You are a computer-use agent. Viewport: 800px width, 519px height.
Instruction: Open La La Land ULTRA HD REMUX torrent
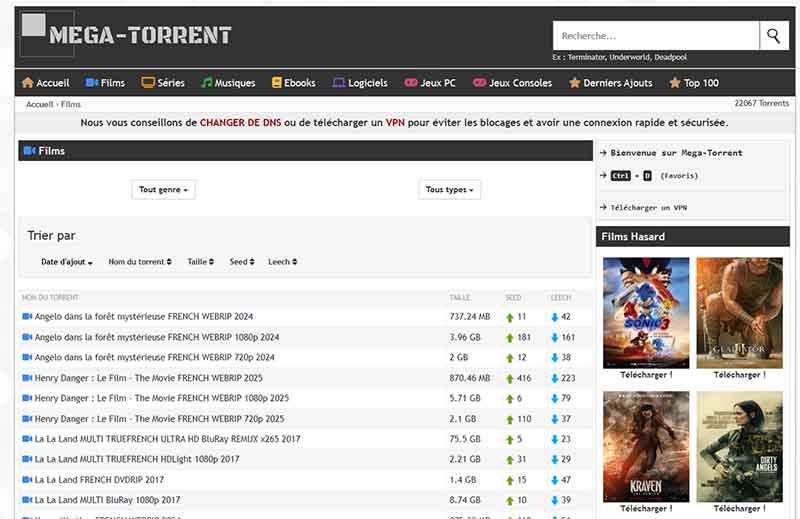(x=167, y=439)
